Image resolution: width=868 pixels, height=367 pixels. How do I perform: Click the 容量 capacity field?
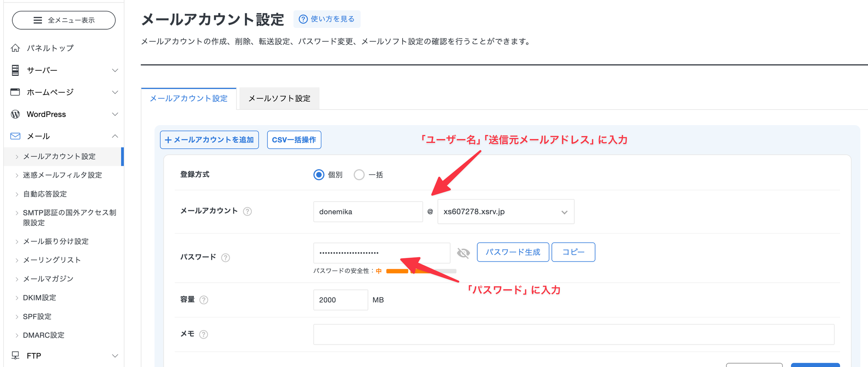pos(341,300)
